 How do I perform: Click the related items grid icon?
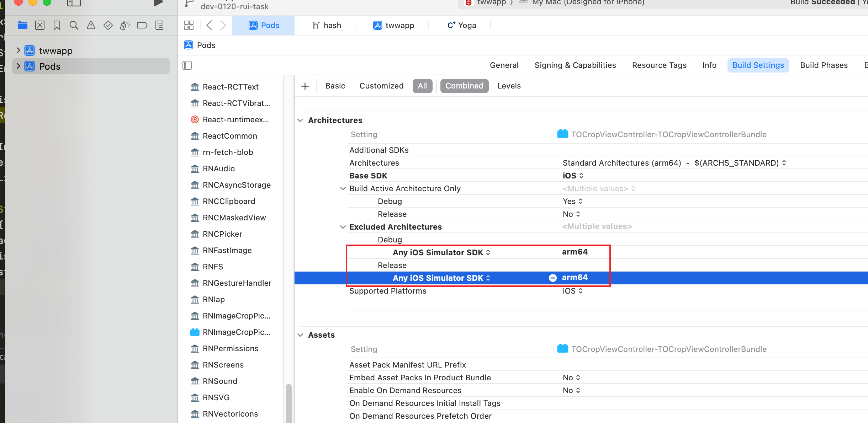189,25
